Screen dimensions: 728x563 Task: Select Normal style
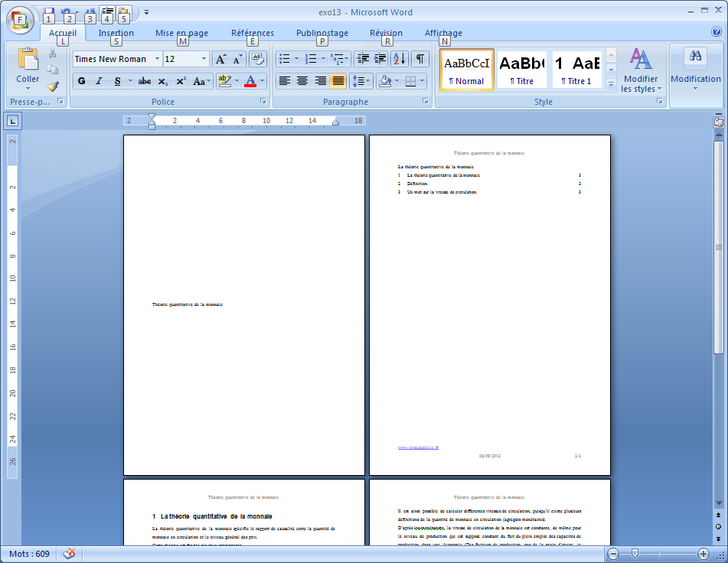click(467, 70)
